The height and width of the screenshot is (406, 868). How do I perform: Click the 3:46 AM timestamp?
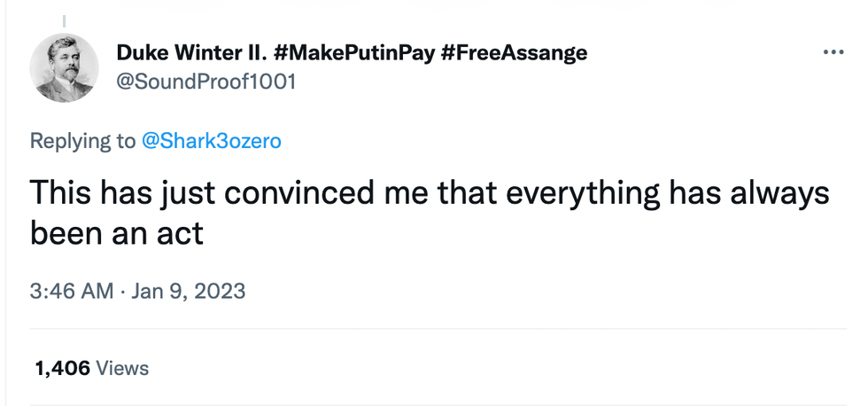point(71,291)
